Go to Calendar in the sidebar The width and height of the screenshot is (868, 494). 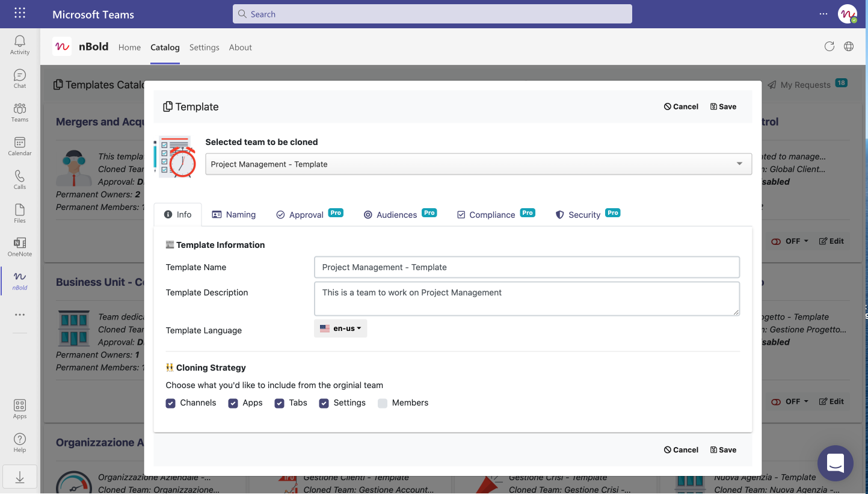20,146
